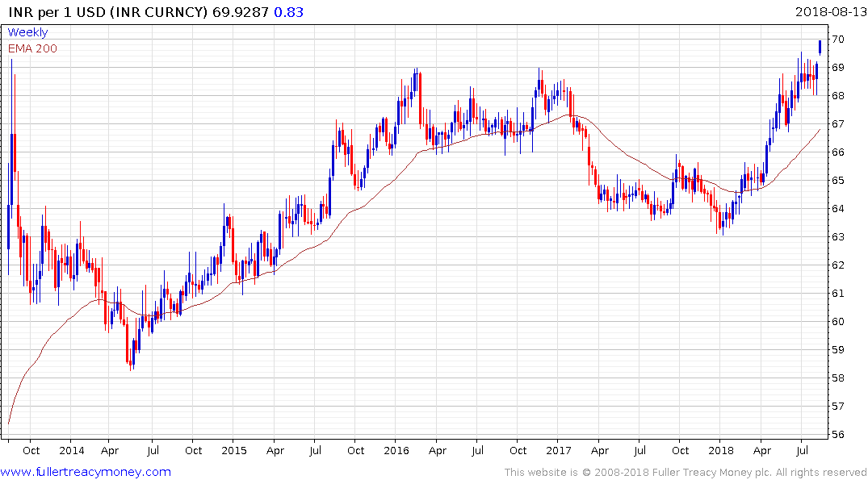Click the y-axis value 59
Screen dimensions: 868x484
(x=838, y=349)
